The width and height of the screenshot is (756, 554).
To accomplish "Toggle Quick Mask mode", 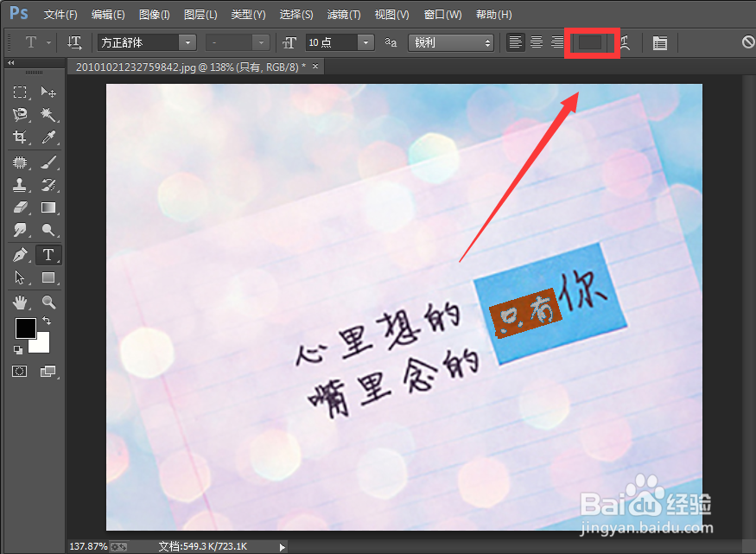I will (x=19, y=371).
